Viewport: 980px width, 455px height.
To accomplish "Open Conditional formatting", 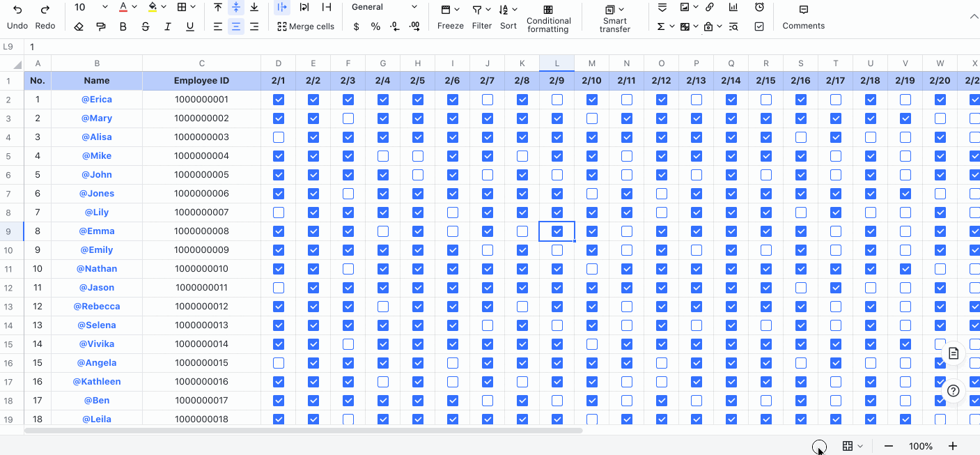I will pos(548,19).
